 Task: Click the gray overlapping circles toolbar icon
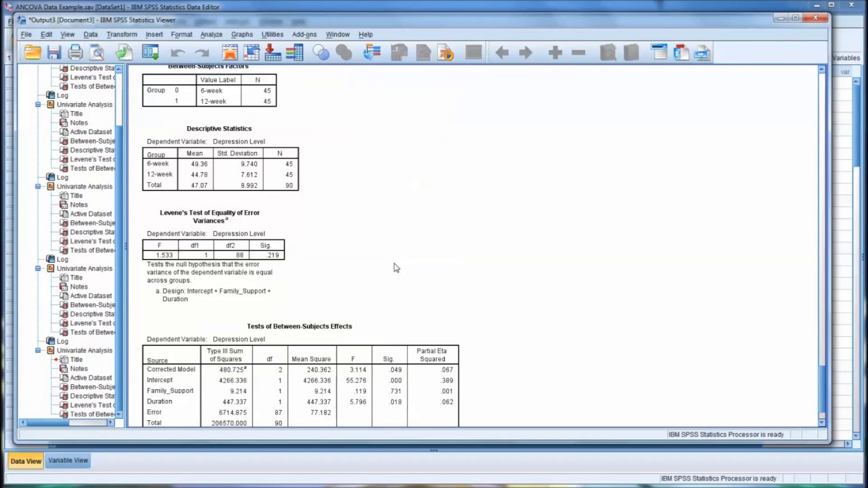(344, 53)
